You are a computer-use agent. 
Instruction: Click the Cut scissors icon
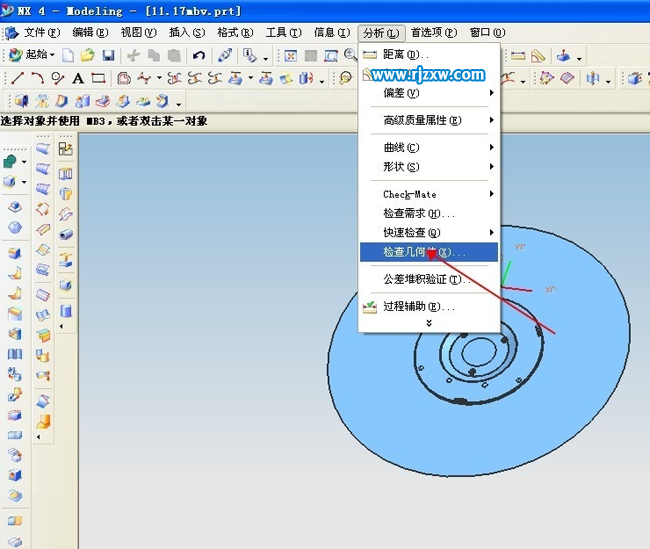(x=133, y=56)
